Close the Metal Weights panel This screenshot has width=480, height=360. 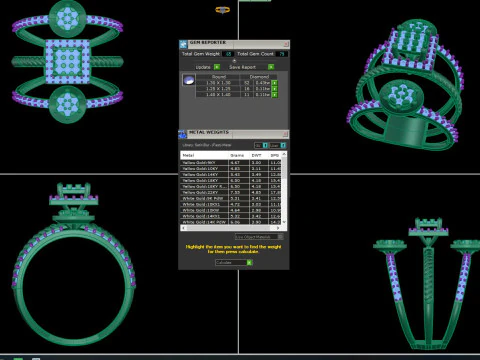point(285,134)
